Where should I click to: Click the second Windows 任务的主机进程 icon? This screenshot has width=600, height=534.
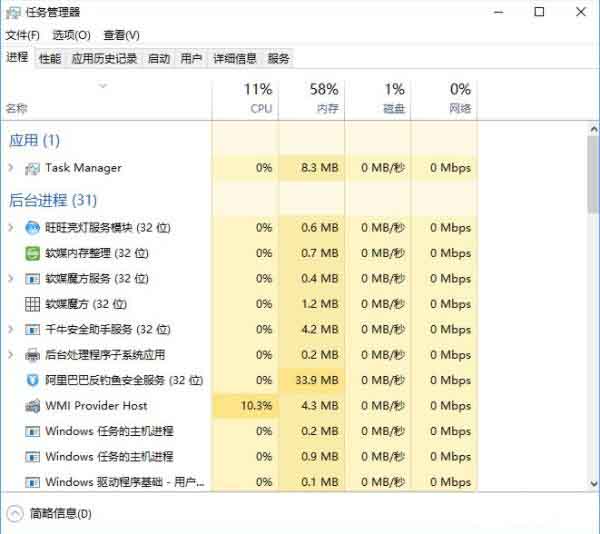coord(32,457)
